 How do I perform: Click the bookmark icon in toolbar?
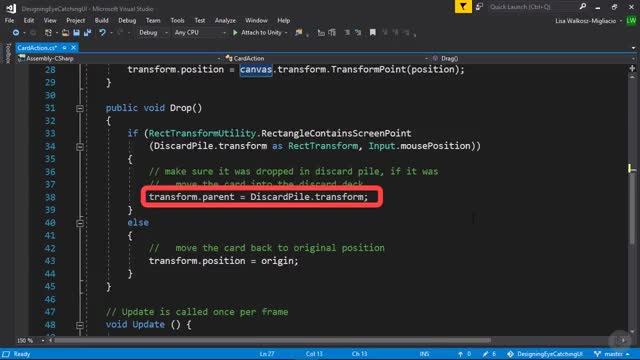(372, 33)
